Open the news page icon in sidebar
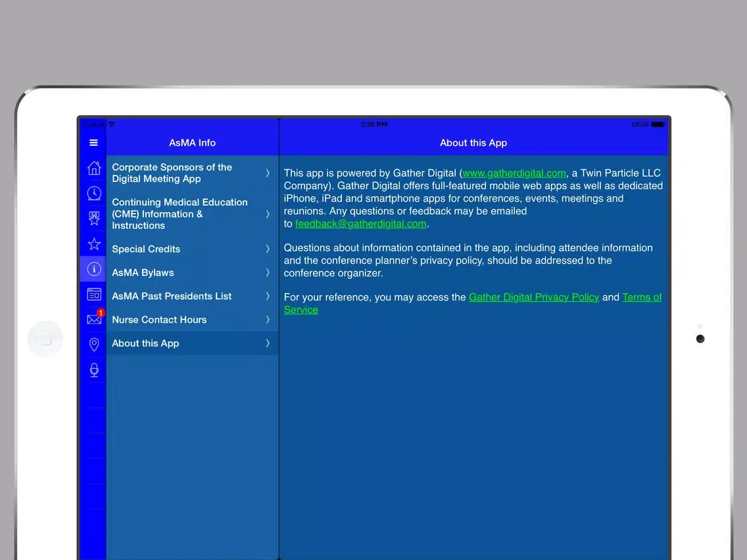Screen dimensions: 747x560 point(94,294)
